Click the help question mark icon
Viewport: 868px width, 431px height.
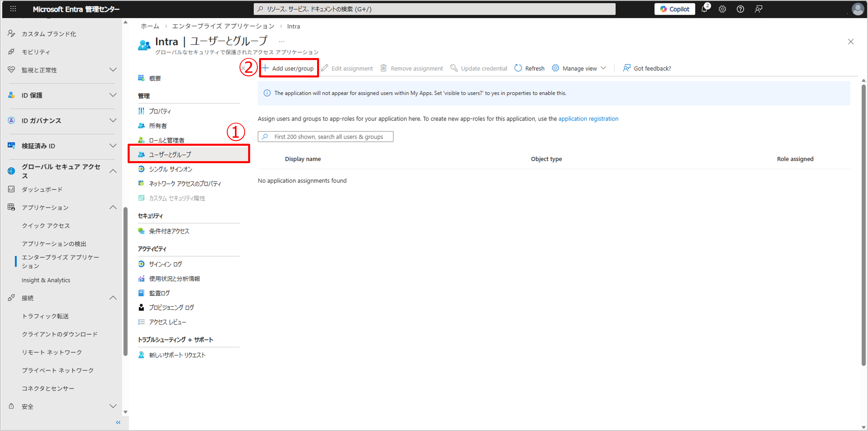[x=740, y=9]
